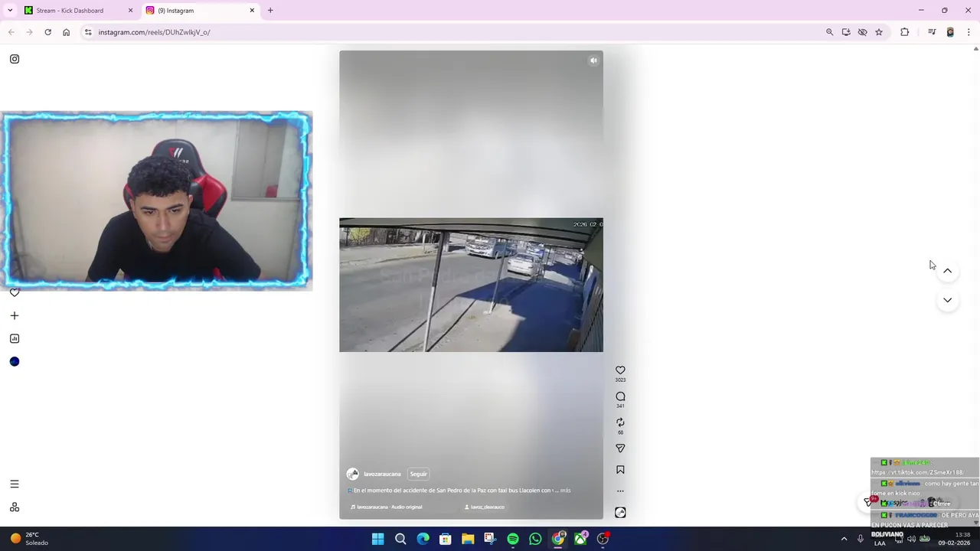The height and width of the screenshot is (551, 980).
Task: Open the Instagram logo home link
Action: 15,59
